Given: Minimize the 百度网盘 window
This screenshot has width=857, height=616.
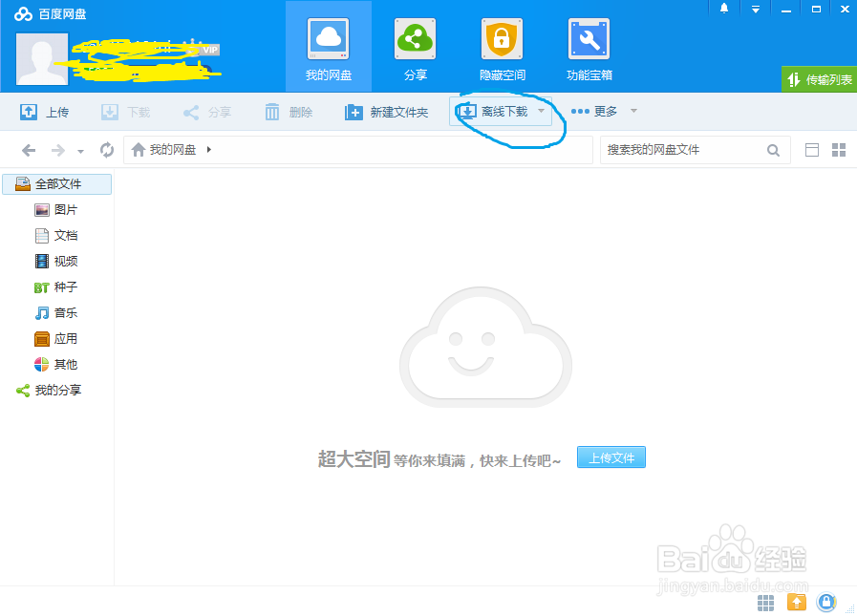Looking at the screenshot, I should pyautogui.click(x=786, y=10).
